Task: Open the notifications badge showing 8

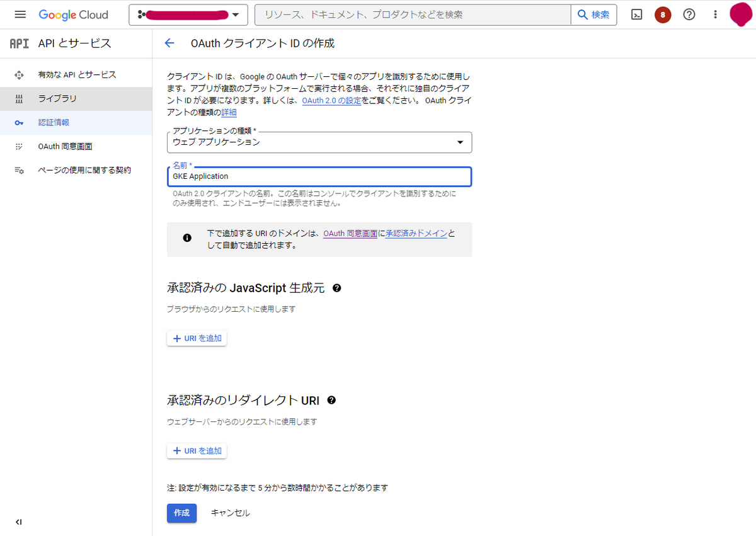Action: [x=663, y=14]
